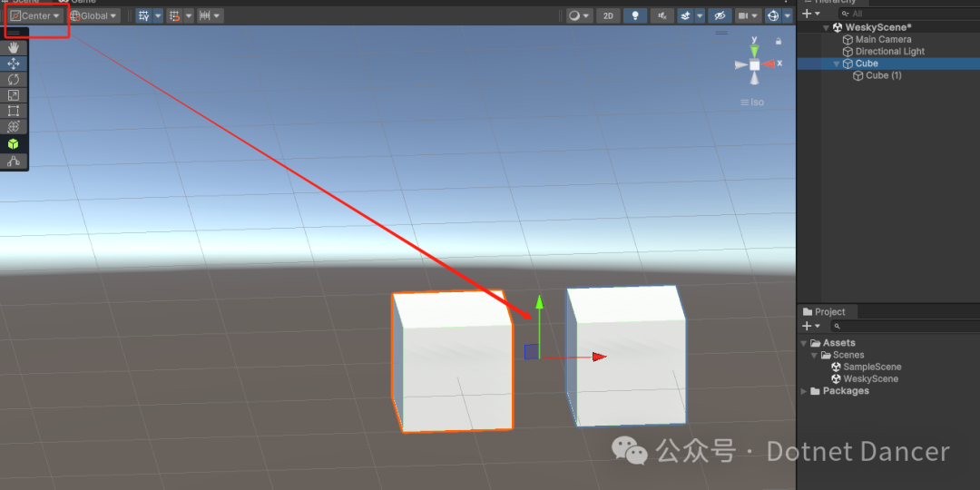The image size is (980, 490).
Task: Select WeskyScene asset in Project
Action: coord(870,378)
